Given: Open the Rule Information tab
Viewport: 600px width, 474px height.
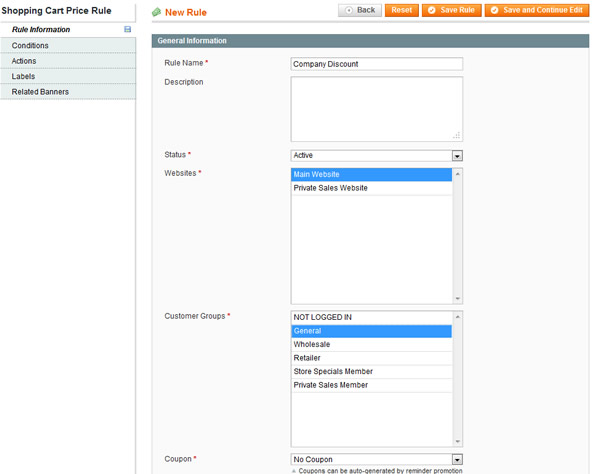Looking at the screenshot, I should tap(68, 29).
